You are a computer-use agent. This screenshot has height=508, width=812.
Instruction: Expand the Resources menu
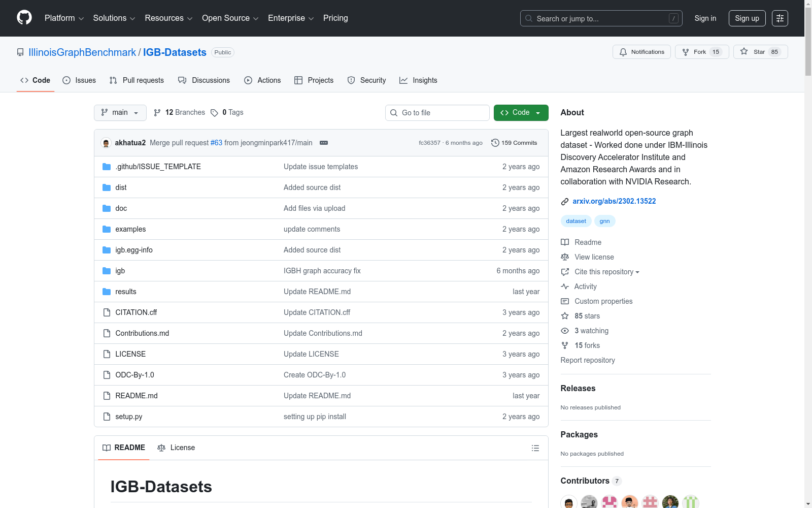[x=168, y=18]
